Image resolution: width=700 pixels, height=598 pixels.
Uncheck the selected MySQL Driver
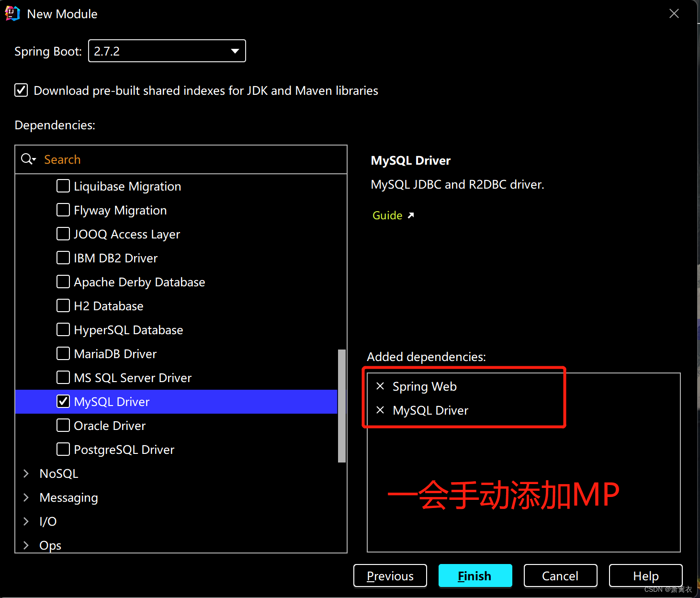click(x=63, y=402)
